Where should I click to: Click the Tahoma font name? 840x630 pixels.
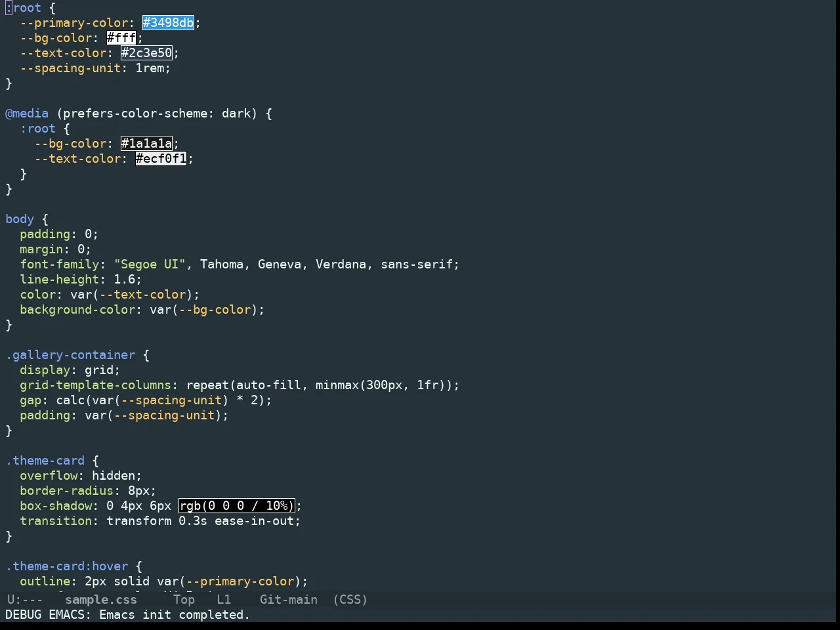[x=222, y=264]
